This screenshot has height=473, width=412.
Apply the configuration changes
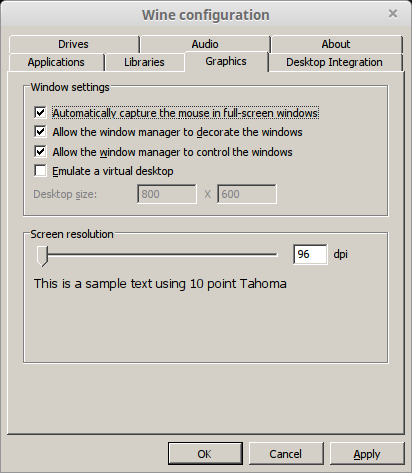(367, 454)
